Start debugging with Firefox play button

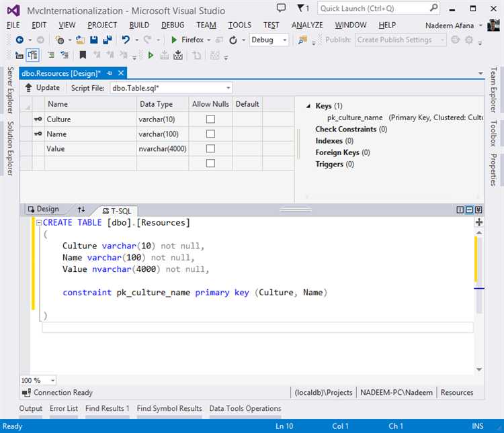coord(174,40)
